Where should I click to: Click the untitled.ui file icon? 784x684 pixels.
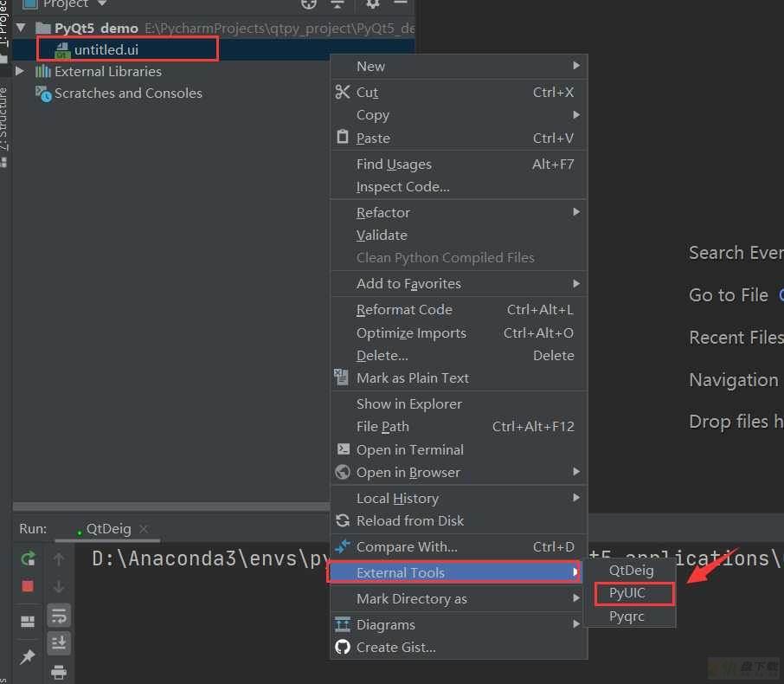62,50
